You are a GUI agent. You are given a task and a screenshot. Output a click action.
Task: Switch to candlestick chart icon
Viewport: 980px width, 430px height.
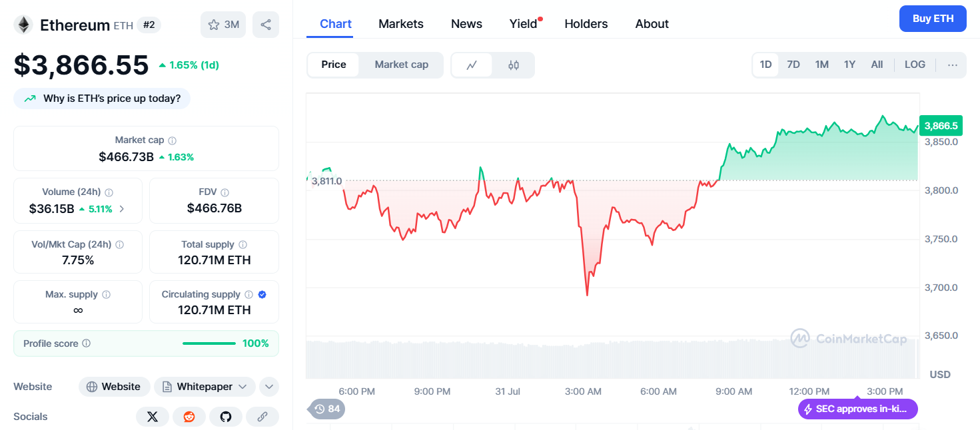pos(513,65)
